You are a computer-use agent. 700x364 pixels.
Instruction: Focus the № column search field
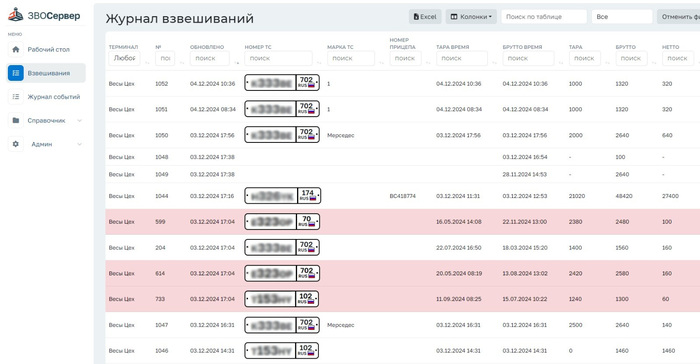click(165, 58)
